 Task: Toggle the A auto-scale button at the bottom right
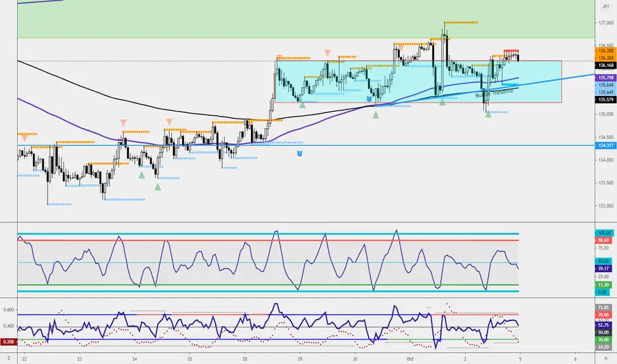606,359
